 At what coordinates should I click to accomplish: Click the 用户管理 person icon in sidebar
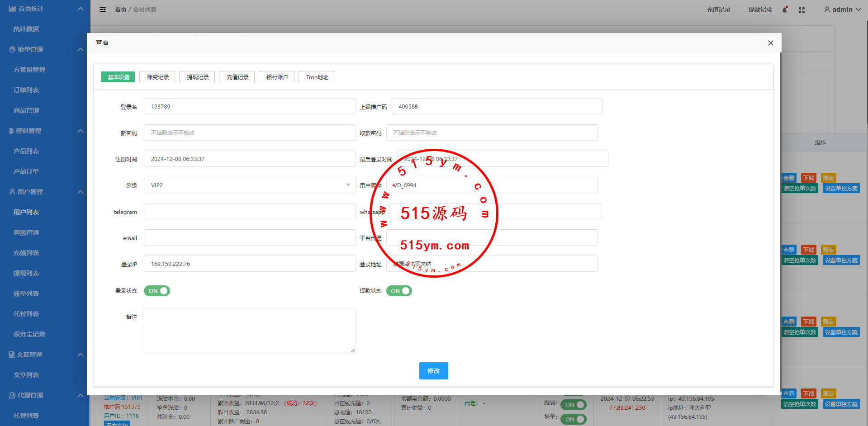[x=12, y=192]
